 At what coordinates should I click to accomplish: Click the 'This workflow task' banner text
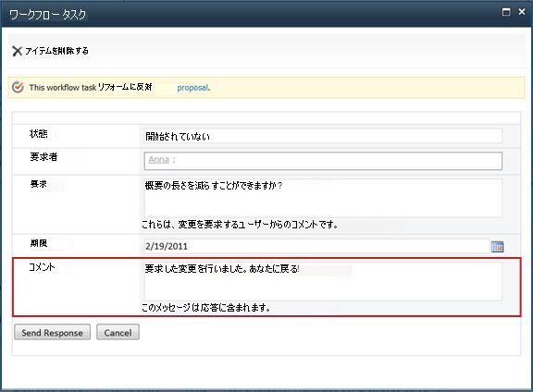pos(63,88)
